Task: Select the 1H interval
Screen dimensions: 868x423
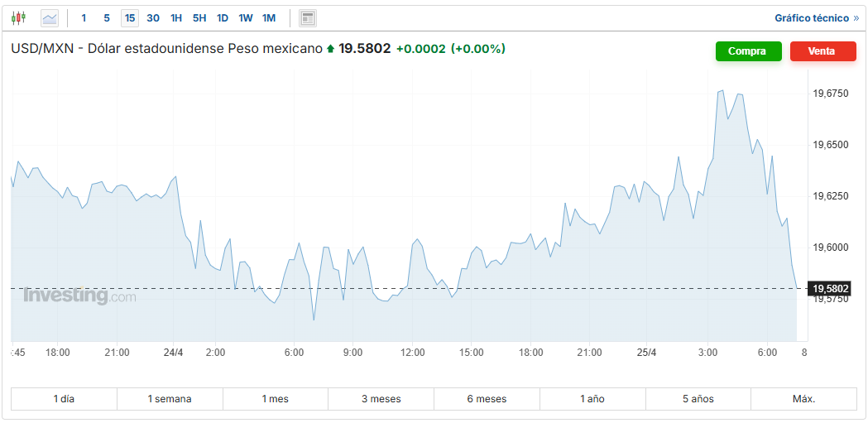Action: pos(176,18)
